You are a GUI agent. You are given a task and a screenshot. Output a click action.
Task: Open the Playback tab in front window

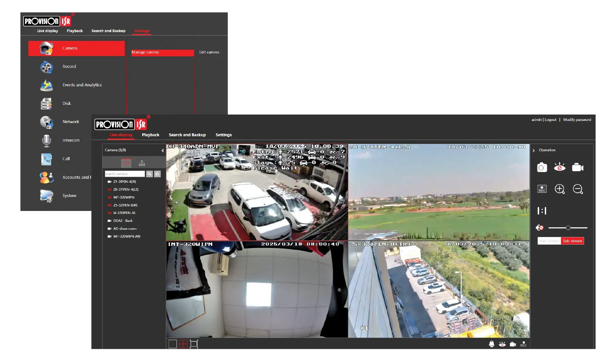click(150, 135)
